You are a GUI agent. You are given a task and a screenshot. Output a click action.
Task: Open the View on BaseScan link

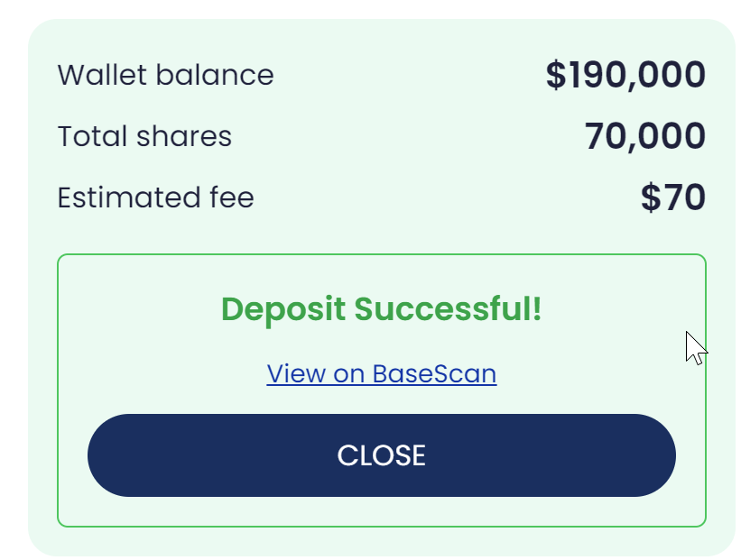click(381, 373)
